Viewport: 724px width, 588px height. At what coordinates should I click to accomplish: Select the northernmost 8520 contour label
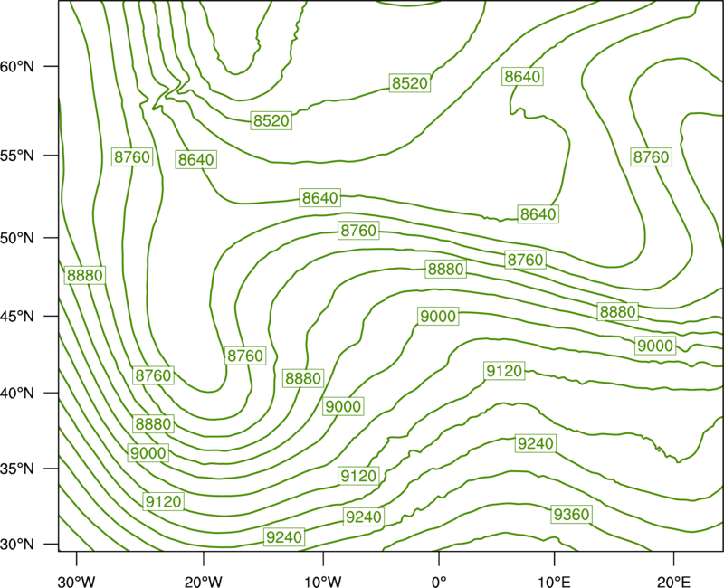pyautogui.click(x=410, y=83)
